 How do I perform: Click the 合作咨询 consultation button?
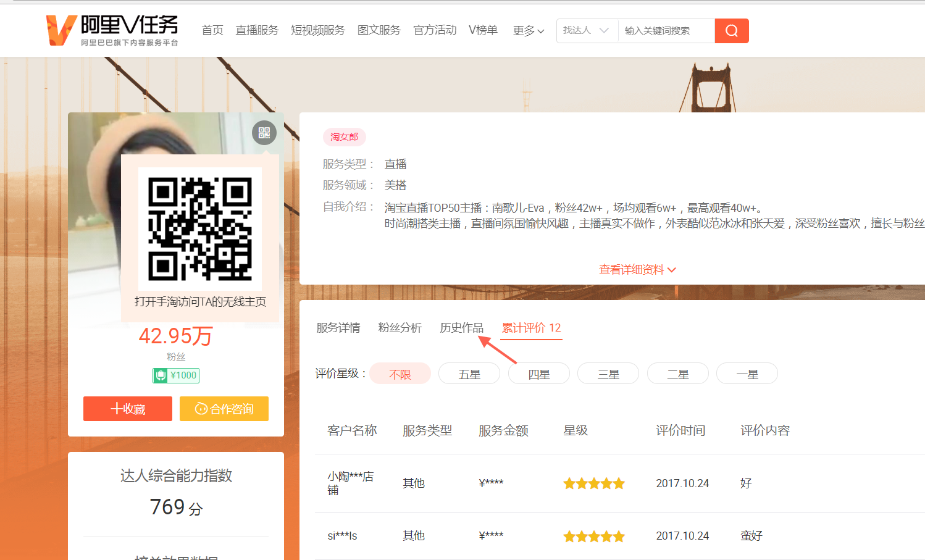[x=224, y=409]
